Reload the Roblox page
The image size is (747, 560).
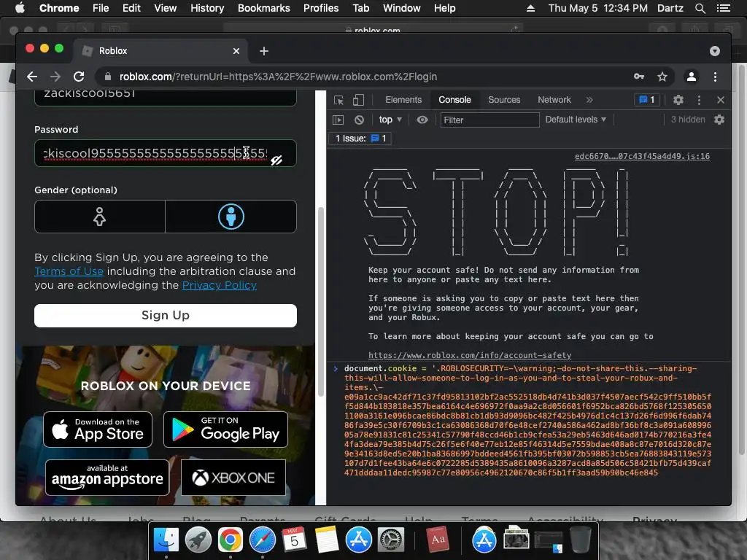79,77
